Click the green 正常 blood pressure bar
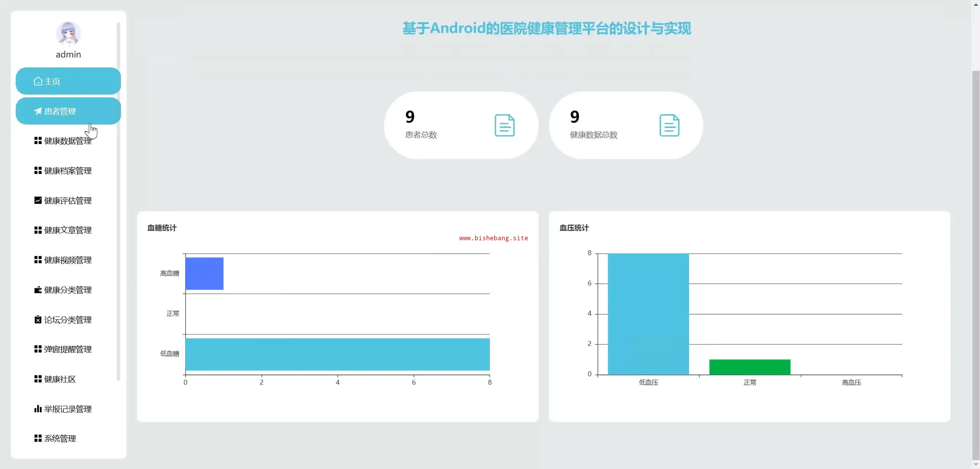This screenshot has height=469, width=980. tap(750, 367)
